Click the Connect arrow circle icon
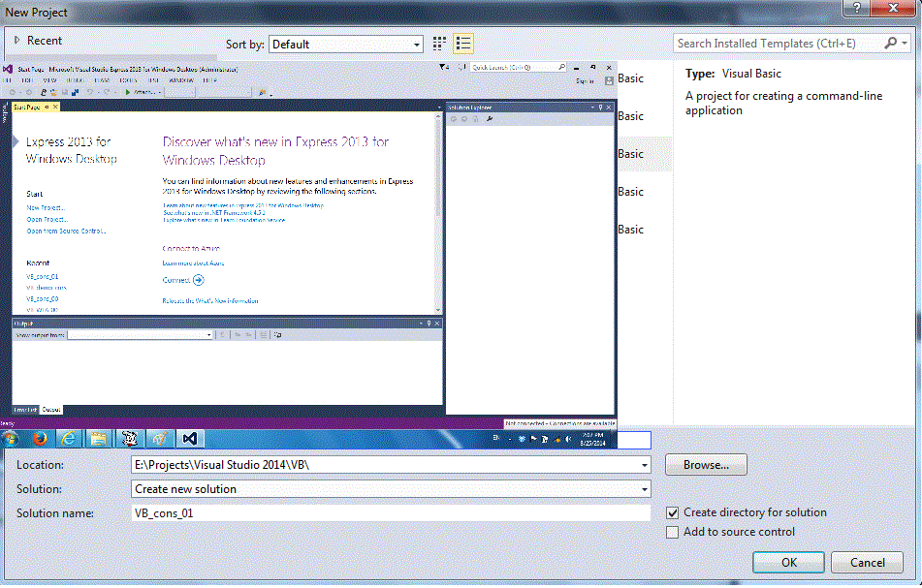 click(x=199, y=280)
